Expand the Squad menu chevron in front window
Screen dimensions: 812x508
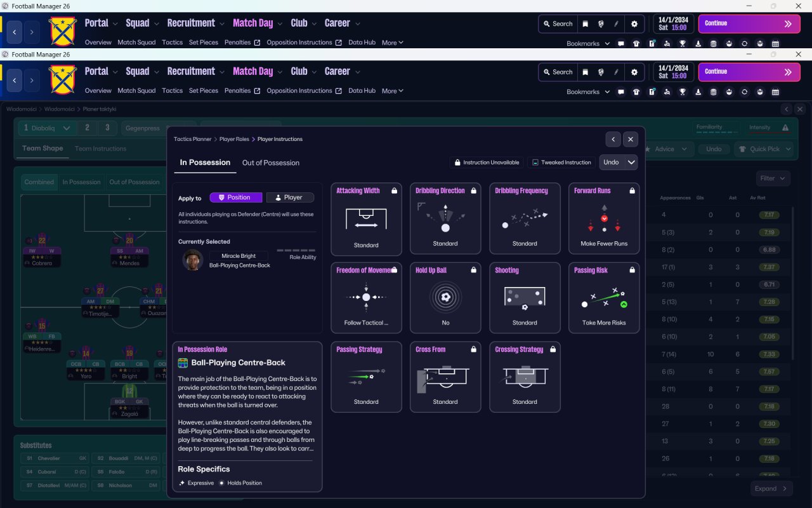click(156, 72)
